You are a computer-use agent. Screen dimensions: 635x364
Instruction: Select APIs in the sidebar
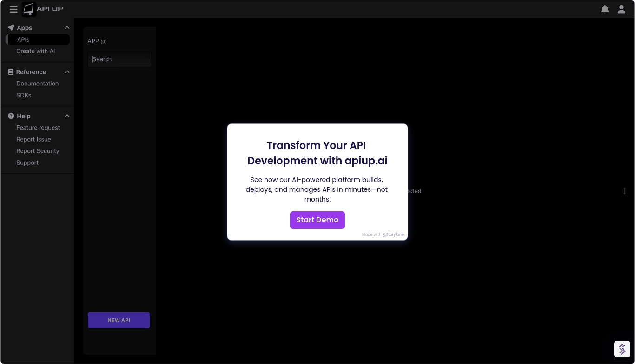coord(23,39)
